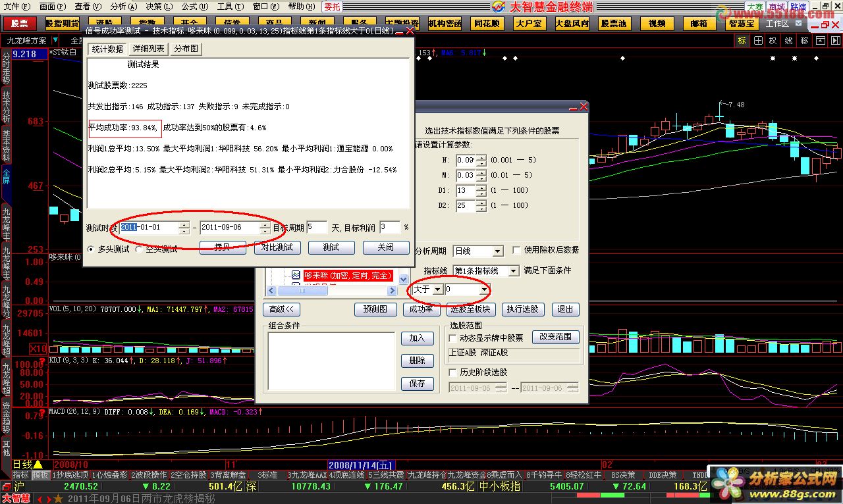Click the D2 parameter spinner arrows
Screen dimensions: 843x504
481,205
